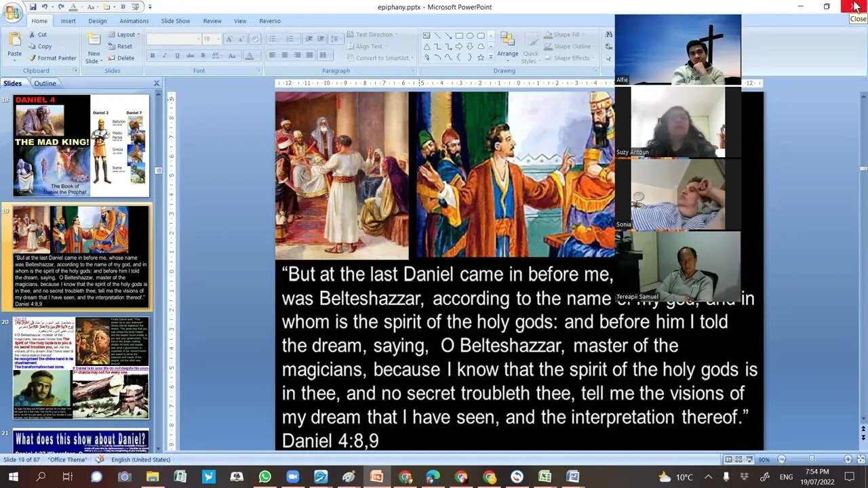Switch to the Insert tab
This screenshot has width=868, height=488.
tap(68, 21)
